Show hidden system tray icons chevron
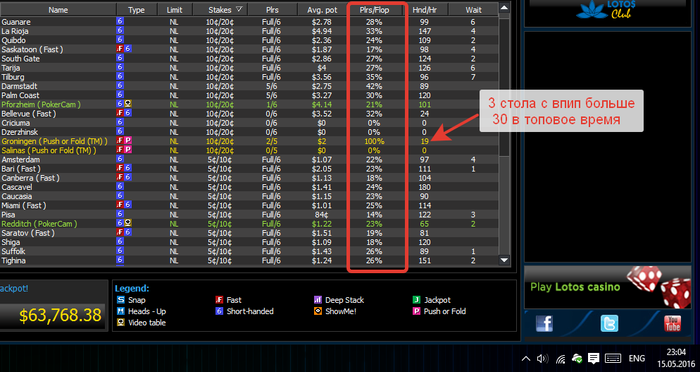This screenshot has height=372, width=700. click(x=526, y=358)
